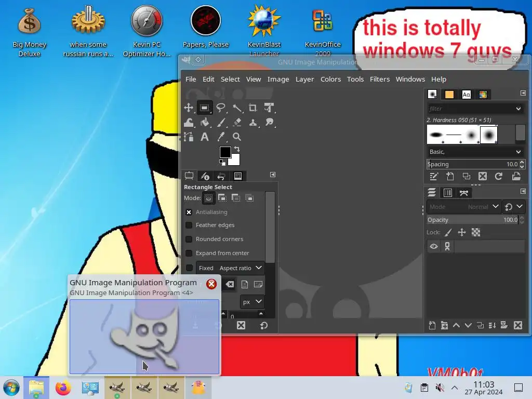
Task: Open Firefox from the taskbar
Action: [x=63, y=388]
